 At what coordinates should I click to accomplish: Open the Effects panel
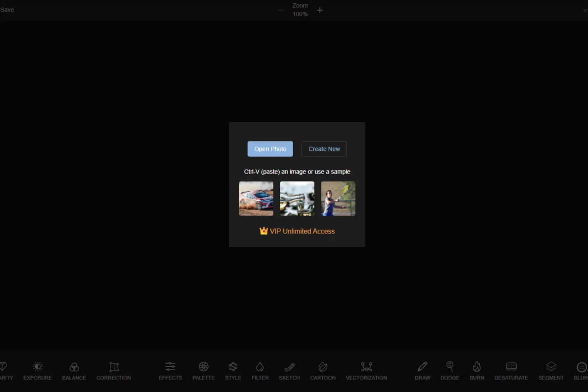click(x=170, y=371)
